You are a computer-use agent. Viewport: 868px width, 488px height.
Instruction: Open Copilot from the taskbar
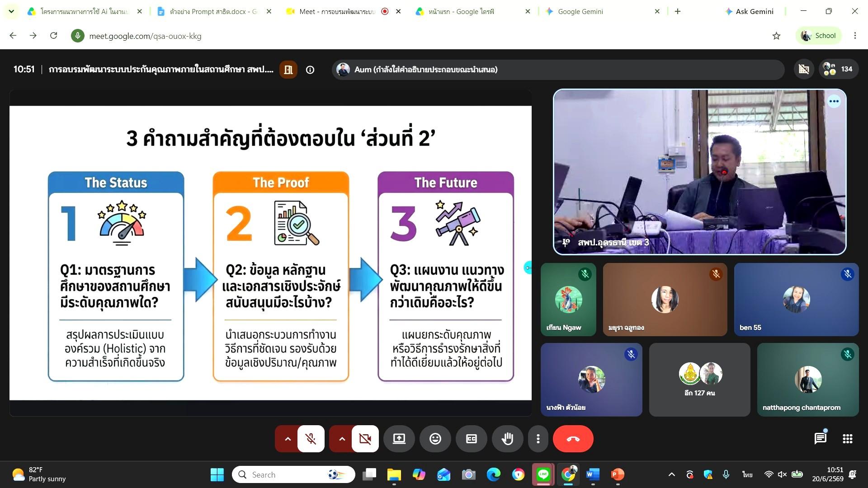pyautogui.click(x=419, y=474)
